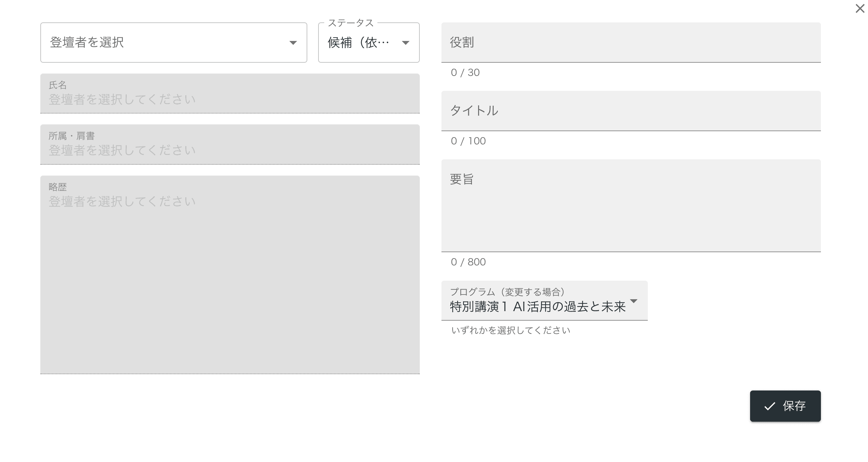This screenshot has height=462, width=868.
Task: Click the disabled 氏名 name field
Action: tap(230, 94)
